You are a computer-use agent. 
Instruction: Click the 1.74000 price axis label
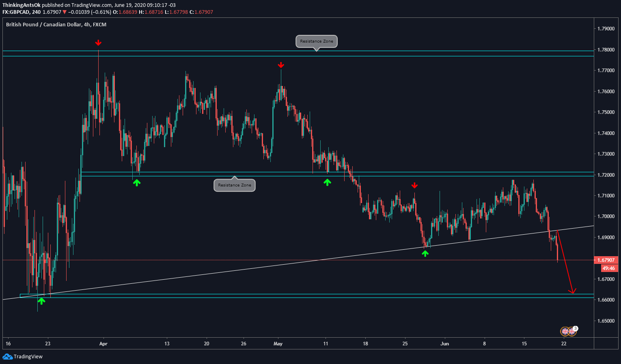click(x=606, y=133)
